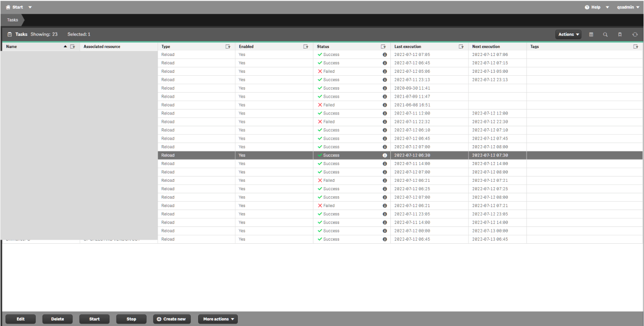Open the qsadmin user menu

point(628,7)
